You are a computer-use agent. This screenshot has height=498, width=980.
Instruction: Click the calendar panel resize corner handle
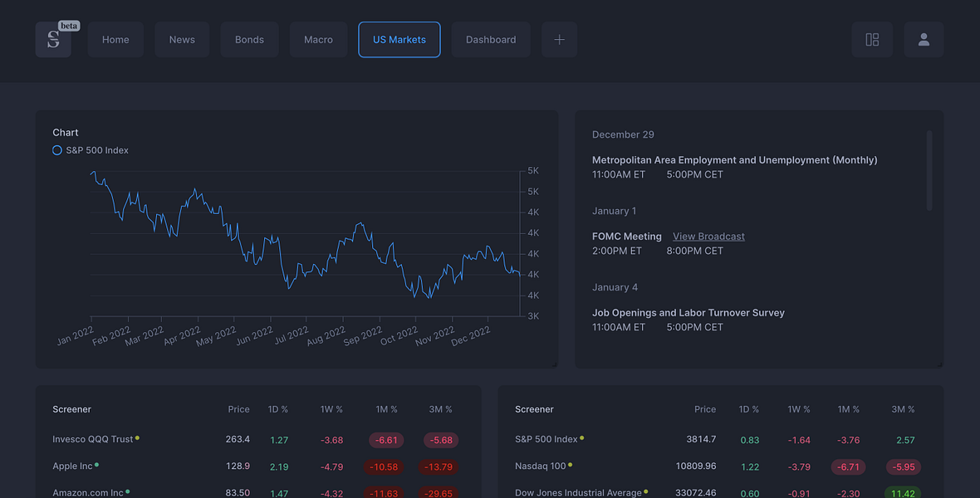tap(940, 364)
